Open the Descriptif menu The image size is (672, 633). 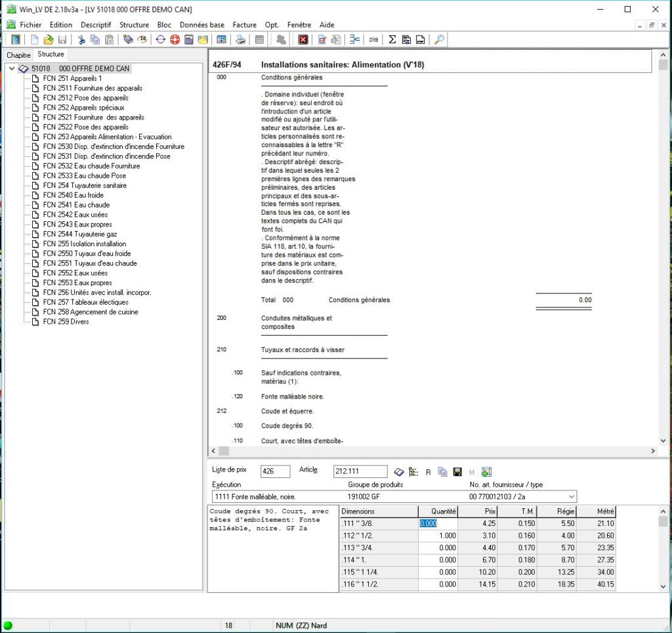(96, 25)
